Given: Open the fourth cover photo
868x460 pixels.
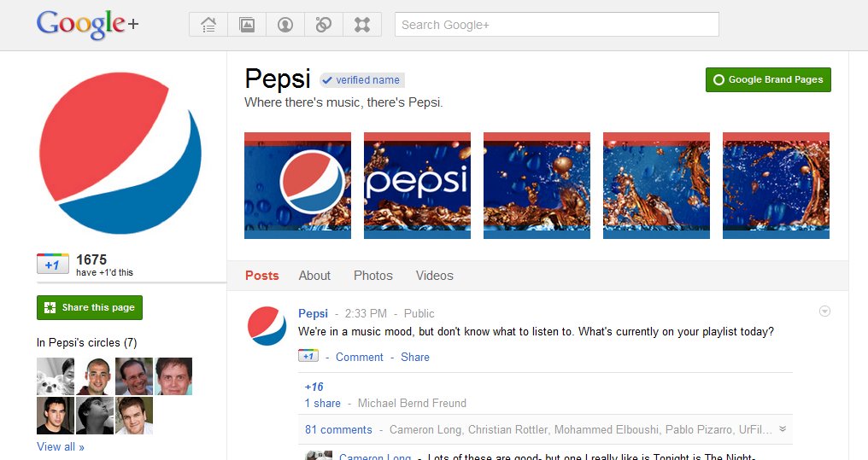Looking at the screenshot, I should click(x=656, y=186).
